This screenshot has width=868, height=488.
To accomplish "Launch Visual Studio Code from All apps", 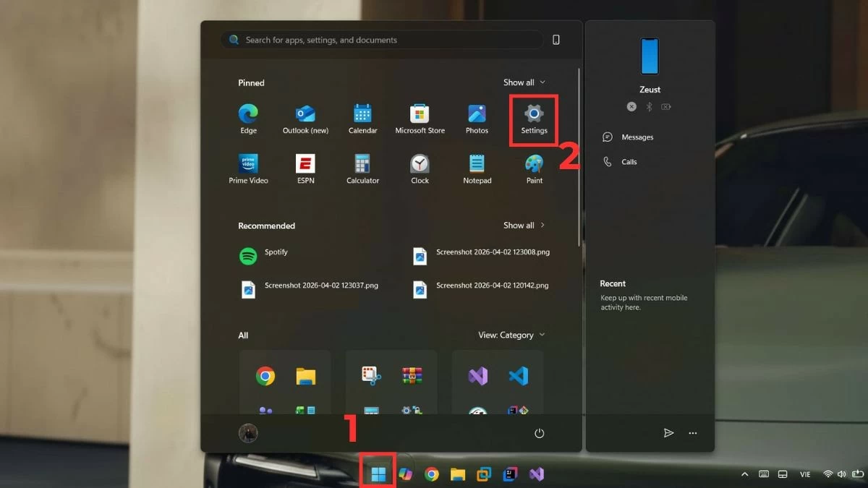I will (518, 376).
